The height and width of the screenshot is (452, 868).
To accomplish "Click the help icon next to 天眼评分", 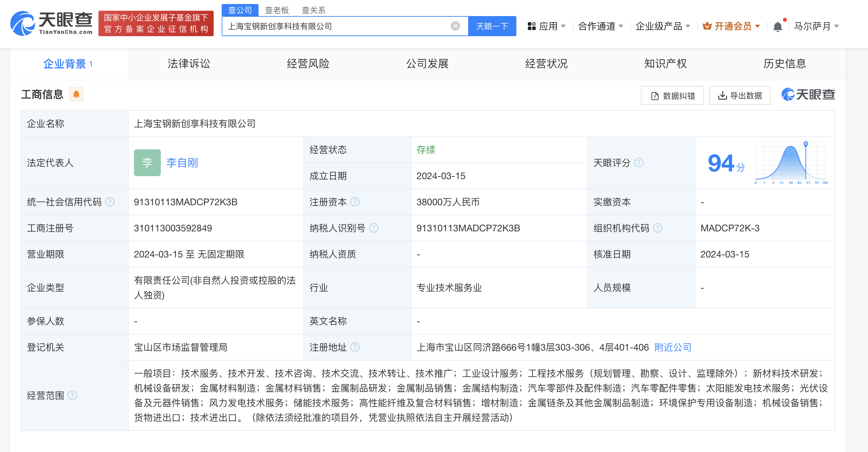I will pyautogui.click(x=639, y=163).
